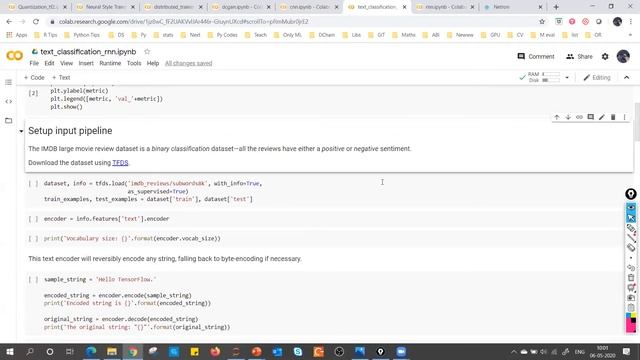Collapse the Setup input pipeline section
Image resolution: width=640 pixels, height=360 pixels.
point(21,131)
